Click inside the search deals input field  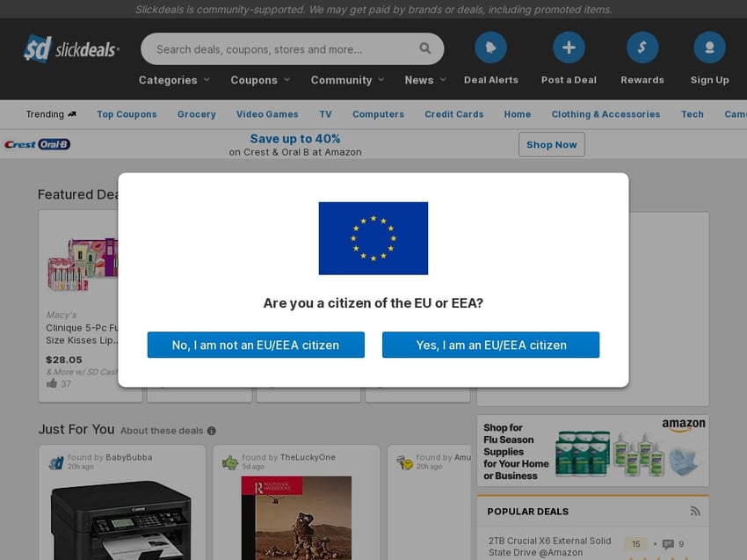coord(264,48)
